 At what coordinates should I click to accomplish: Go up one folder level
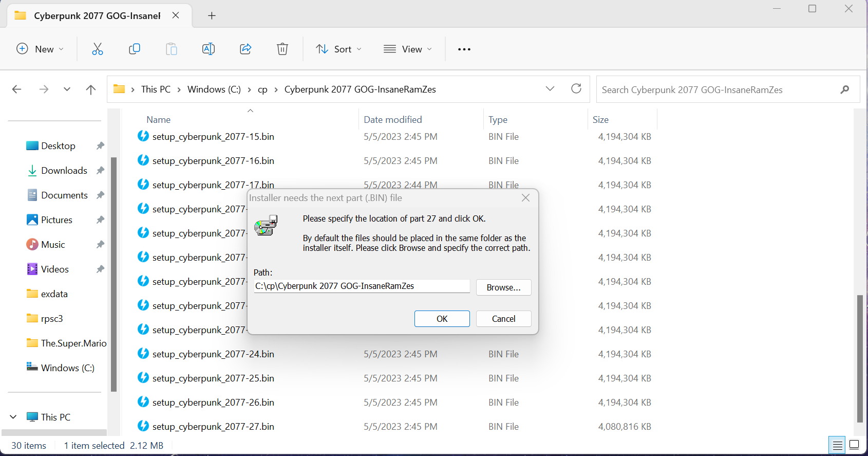point(91,89)
